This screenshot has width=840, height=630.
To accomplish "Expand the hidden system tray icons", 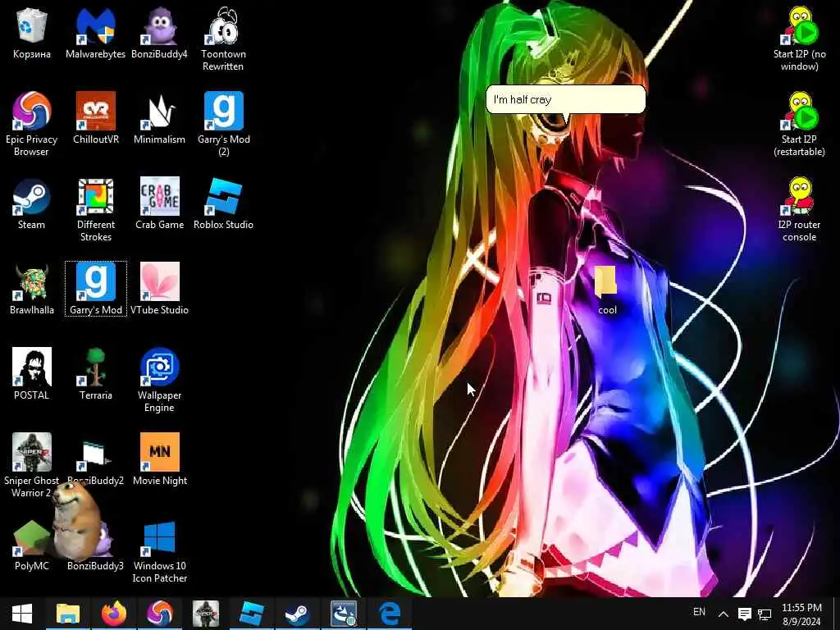I will click(x=723, y=614).
